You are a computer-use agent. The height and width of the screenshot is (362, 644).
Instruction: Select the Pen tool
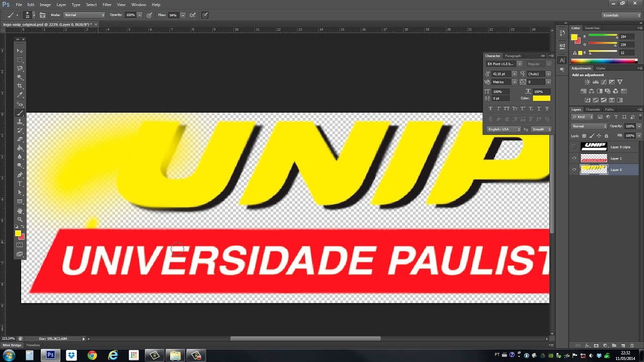[20, 175]
